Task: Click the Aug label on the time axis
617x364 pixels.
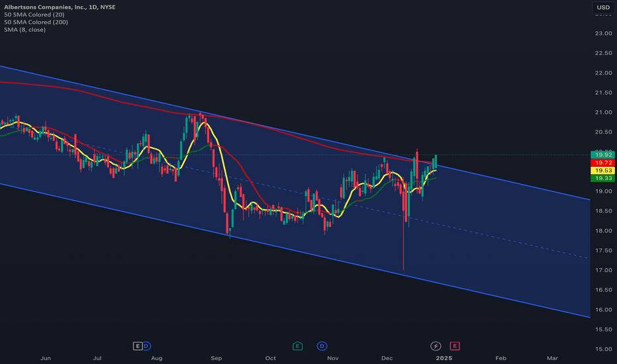Action: click(157, 358)
